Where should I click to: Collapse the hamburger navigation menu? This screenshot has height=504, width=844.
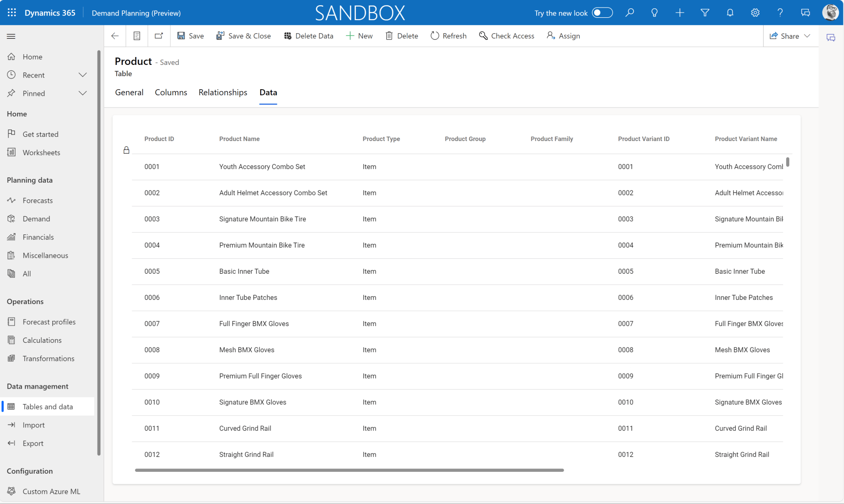coord(11,36)
